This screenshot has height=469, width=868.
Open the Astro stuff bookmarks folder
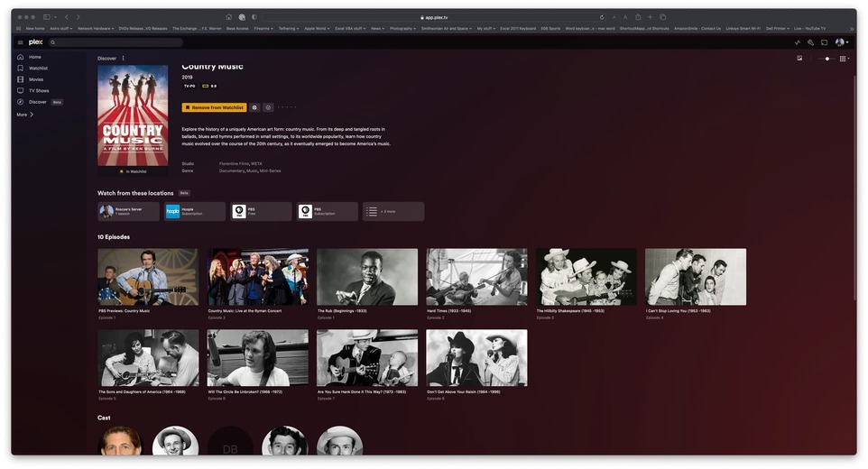point(60,28)
